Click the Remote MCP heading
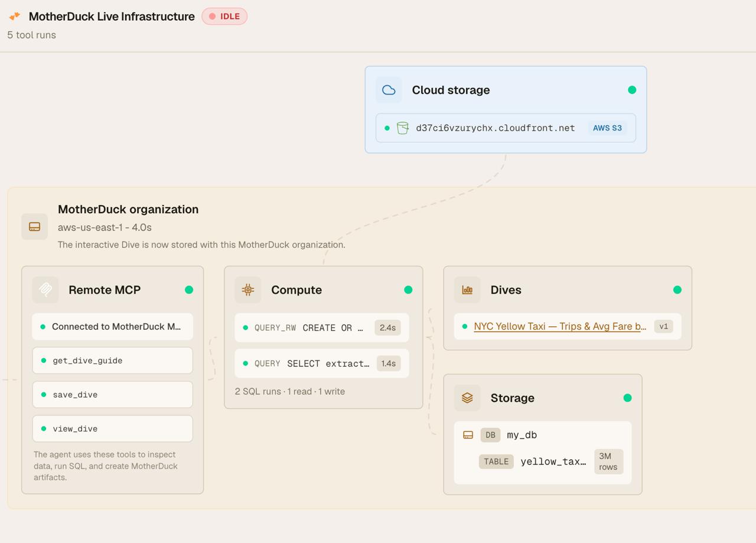Image resolution: width=756 pixels, height=543 pixels. click(x=105, y=290)
